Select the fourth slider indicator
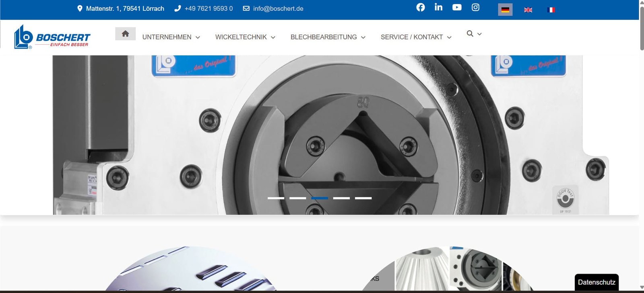The height and width of the screenshot is (293, 644). click(341, 198)
